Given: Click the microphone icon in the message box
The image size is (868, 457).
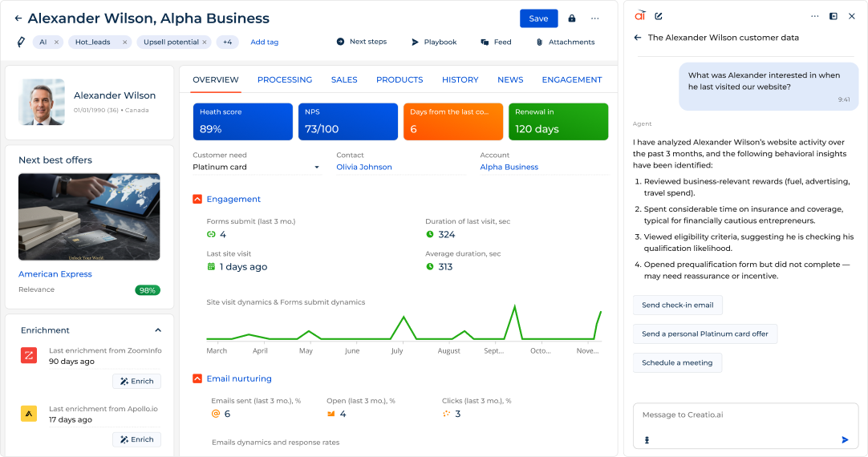Looking at the screenshot, I should tap(647, 439).
